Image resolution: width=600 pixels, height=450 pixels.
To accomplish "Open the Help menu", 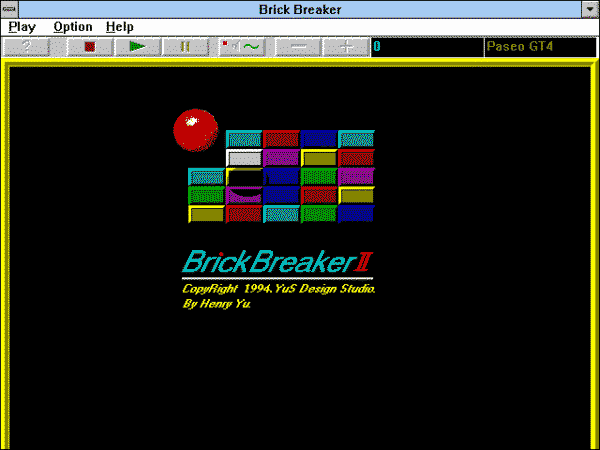I will (120, 27).
